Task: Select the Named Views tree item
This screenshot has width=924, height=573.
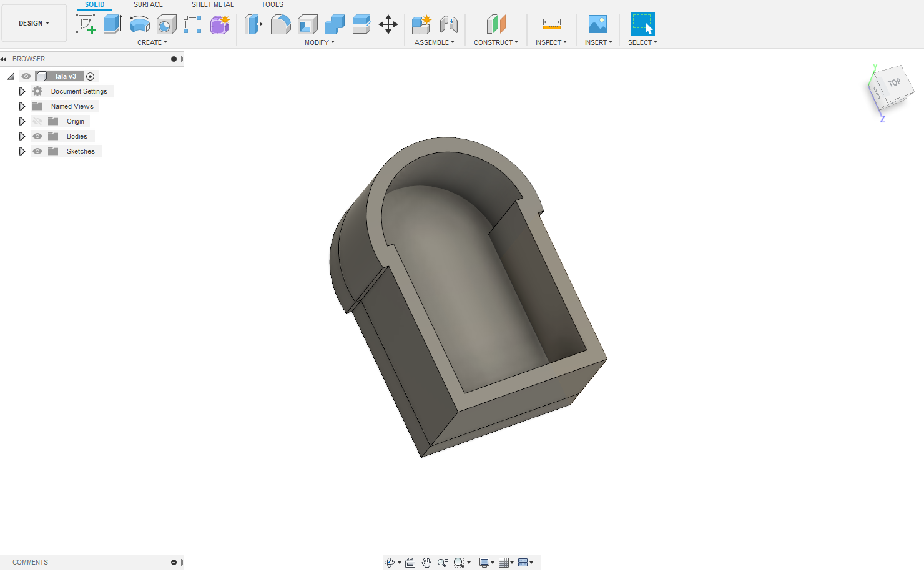Action: coord(72,106)
